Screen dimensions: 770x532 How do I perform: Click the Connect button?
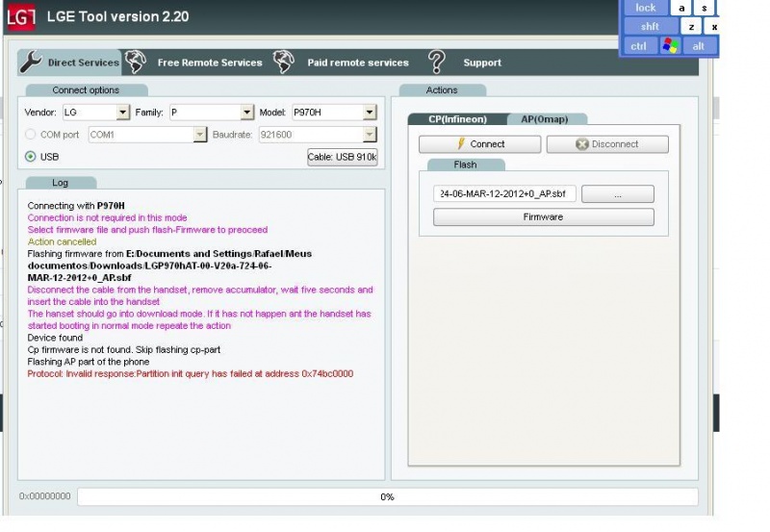(x=479, y=143)
